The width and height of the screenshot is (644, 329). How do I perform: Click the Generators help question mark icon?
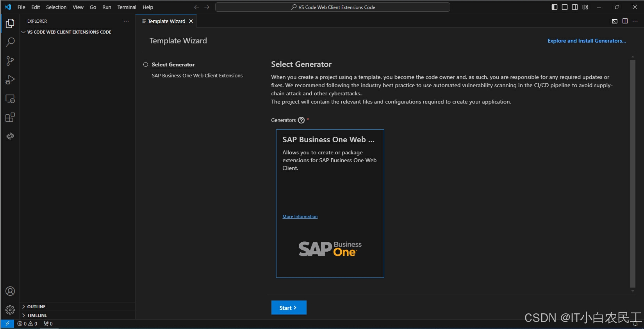click(301, 120)
